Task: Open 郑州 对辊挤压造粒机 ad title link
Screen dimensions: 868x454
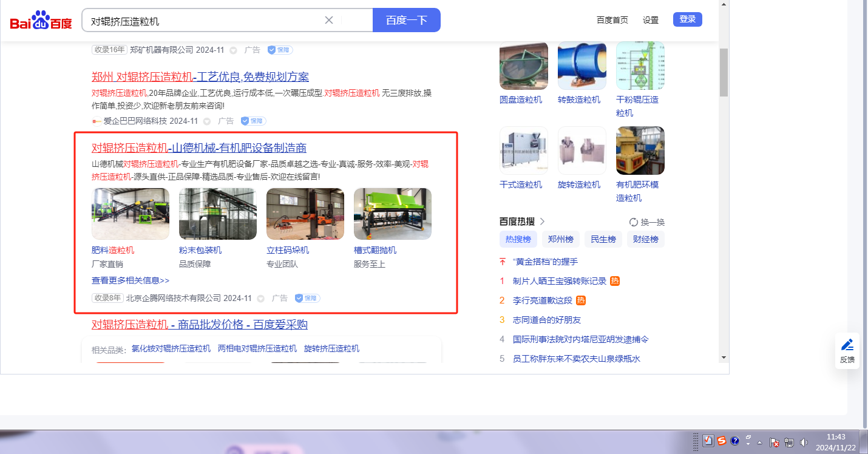Action: click(x=200, y=77)
